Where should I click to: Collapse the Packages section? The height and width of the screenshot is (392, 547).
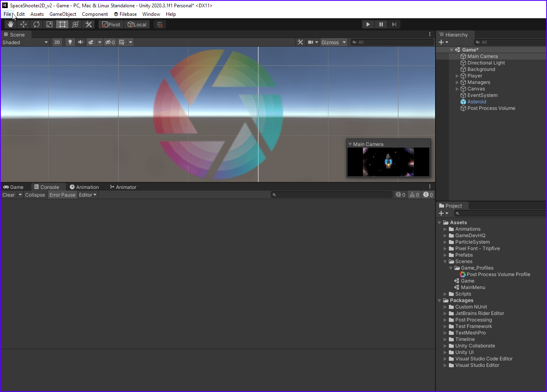(x=440, y=300)
